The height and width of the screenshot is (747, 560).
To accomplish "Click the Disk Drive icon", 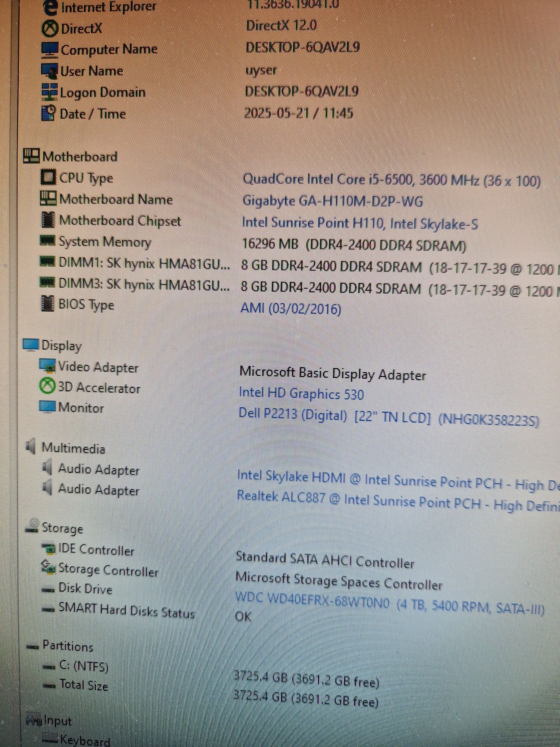I will (x=49, y=590).
